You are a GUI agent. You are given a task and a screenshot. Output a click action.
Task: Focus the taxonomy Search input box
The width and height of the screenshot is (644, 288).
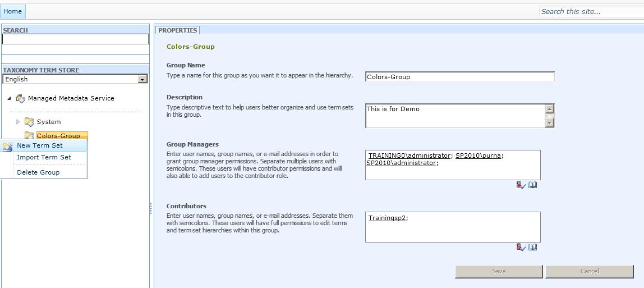pyautogui.click(x=75, y=39)
